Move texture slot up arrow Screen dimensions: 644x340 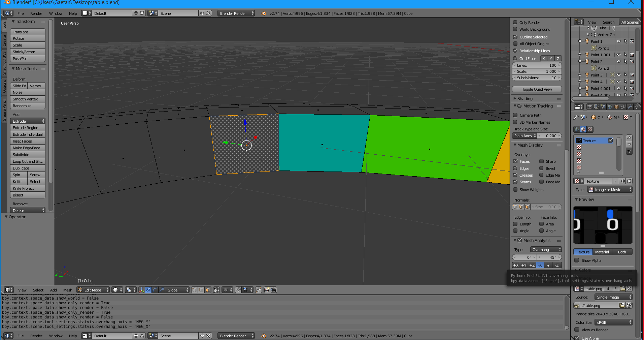click(629, 138)
